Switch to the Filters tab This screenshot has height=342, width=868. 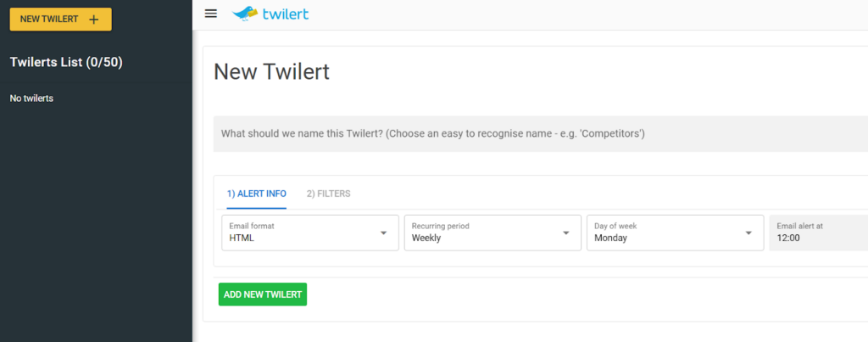[328, 193]
